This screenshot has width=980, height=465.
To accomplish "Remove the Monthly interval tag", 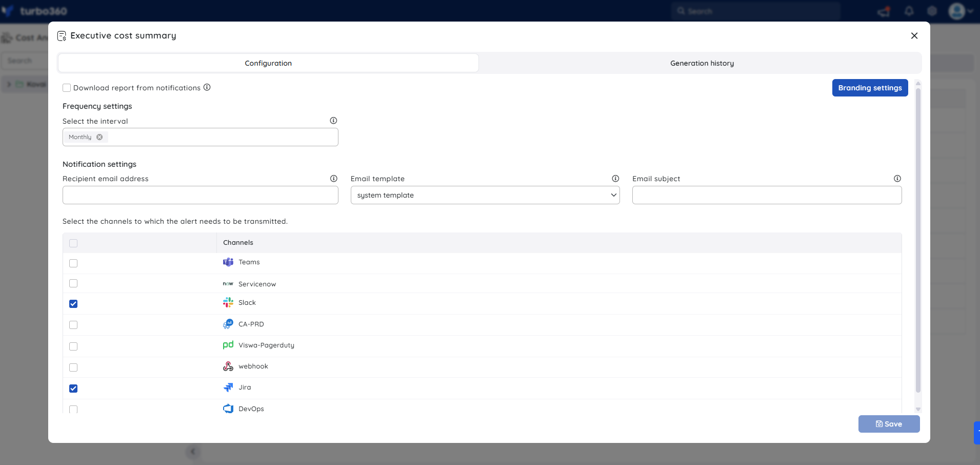I will coord(99,137).
